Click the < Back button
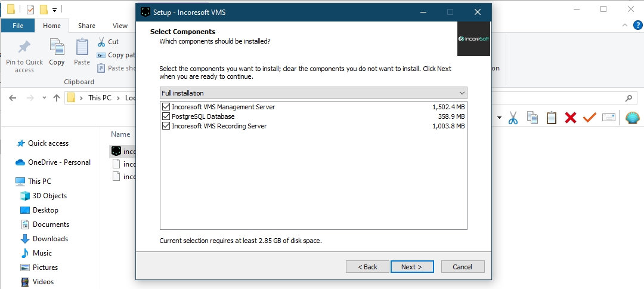Viewport: 644px width, 289px height. click(367, 267)
